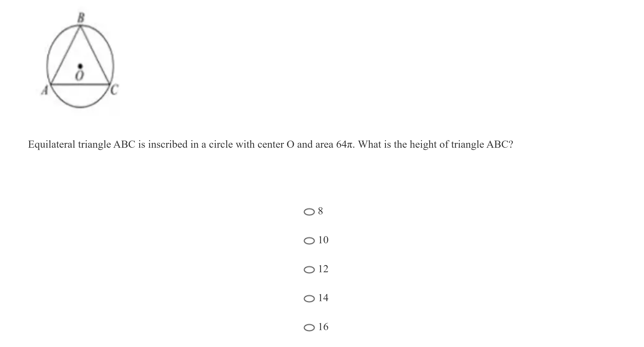Click the answer label text "10"
This screenshot has width=644, height=347.
pyautogui.click(x=323, y=240)
